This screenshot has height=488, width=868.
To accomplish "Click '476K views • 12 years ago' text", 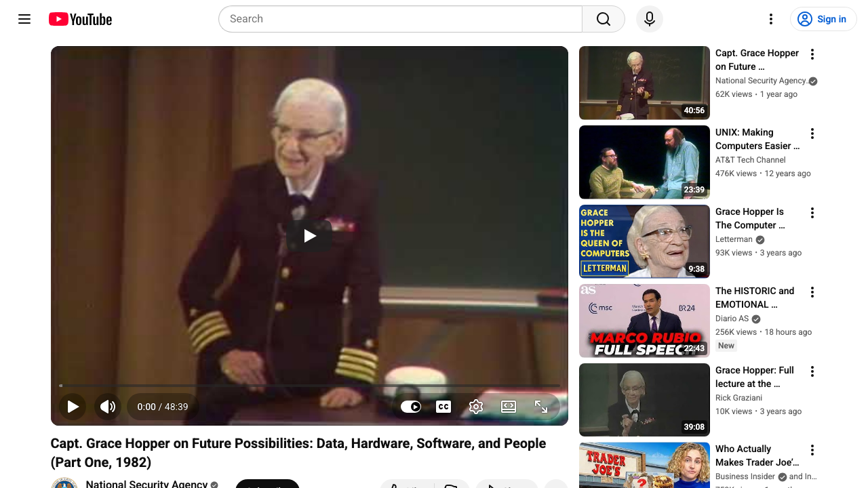I will point(763,174).
